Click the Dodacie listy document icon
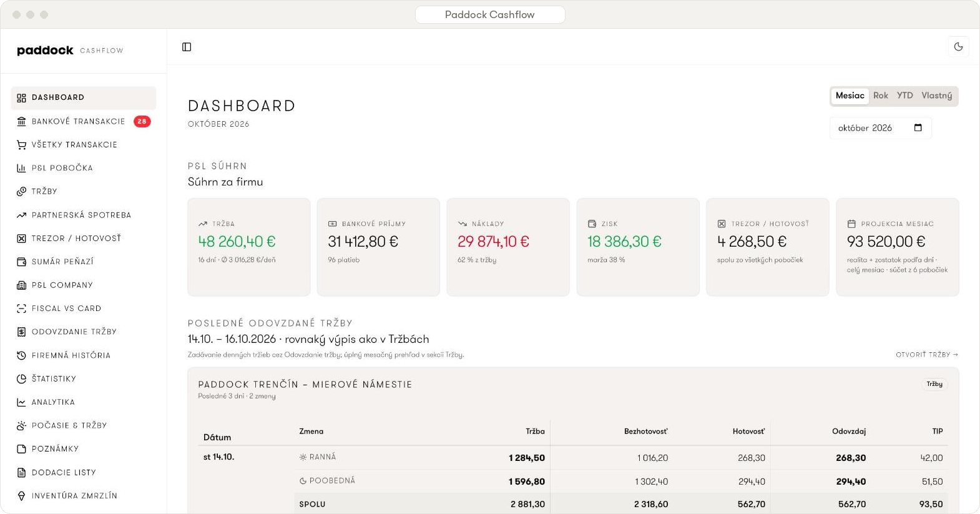 pyautogui.click(x=21, y=472)
